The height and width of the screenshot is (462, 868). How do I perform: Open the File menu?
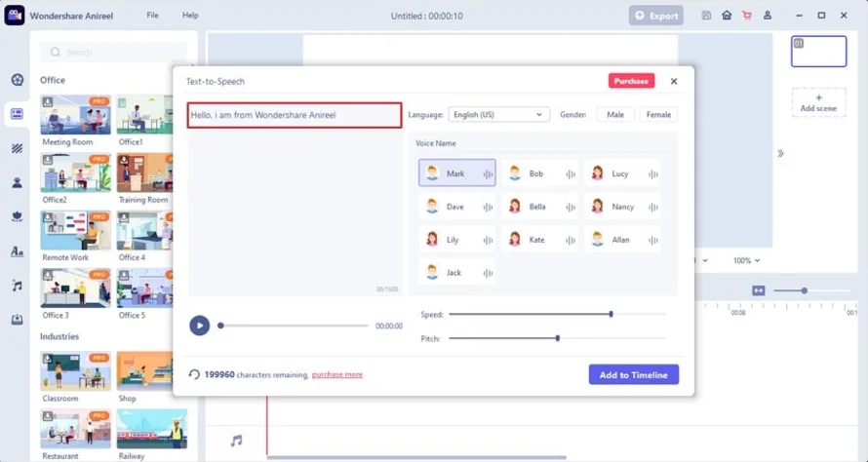click(152, 15)
